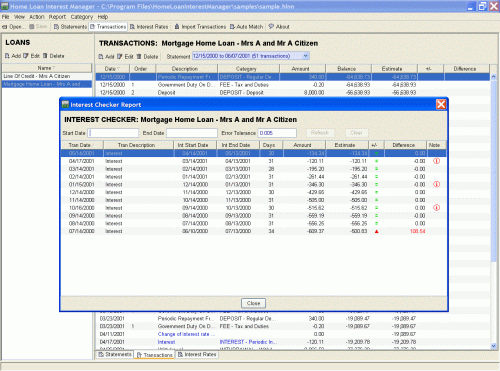
Task: Sort transactions by the Date column header
Action: coord(112,69)
